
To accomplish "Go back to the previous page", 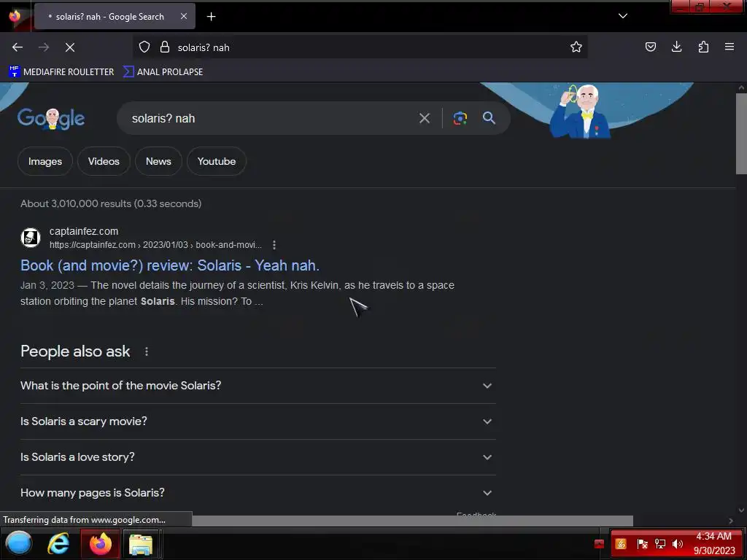I will pyautogui.click(x=18, y=47).
